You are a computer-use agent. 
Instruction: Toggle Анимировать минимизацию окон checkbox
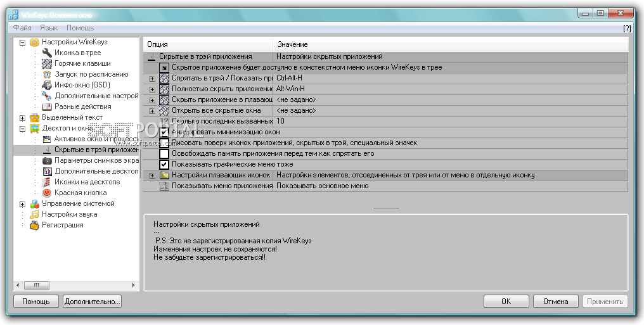pyautogui.click(x=164, y=132)
